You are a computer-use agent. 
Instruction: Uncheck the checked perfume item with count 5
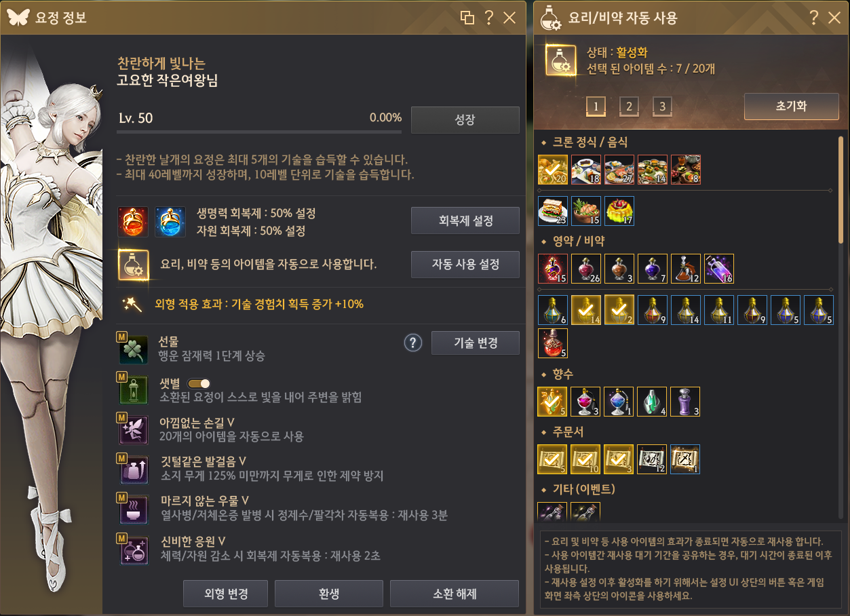[x=552, y=401]
